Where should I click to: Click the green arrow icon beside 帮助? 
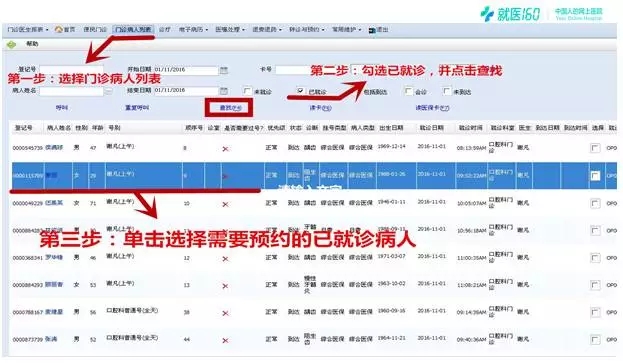coord(12,44)
